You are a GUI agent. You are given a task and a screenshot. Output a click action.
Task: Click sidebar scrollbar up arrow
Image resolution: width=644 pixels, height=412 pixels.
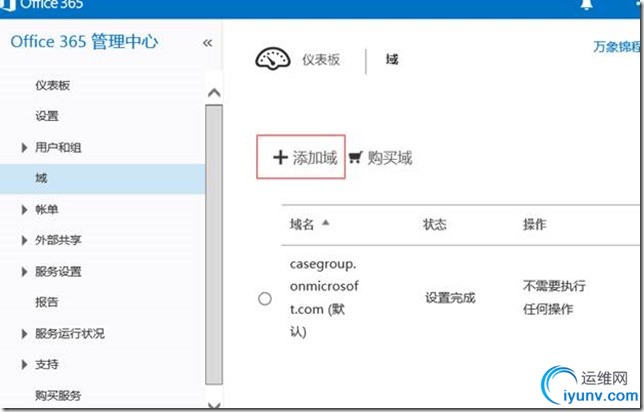pos(214,93)
